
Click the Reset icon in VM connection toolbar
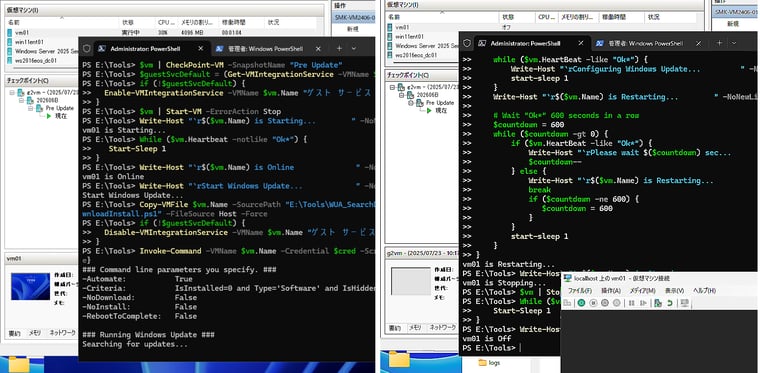pyautogui.click(x=643, y=303)
